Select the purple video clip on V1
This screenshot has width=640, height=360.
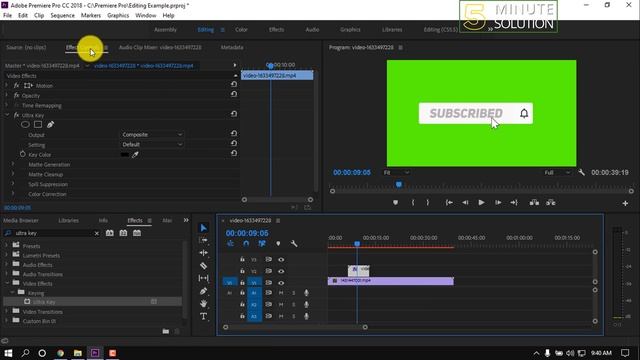(391, 281)
